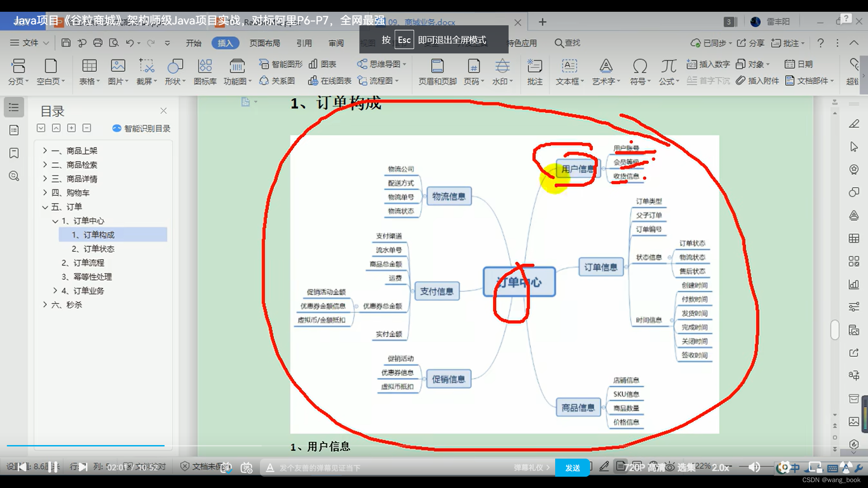Expand the 4、订单业务 outline node
Viewport: 868px width, 488px height.
pyautogui.click(x=55, y=291)
